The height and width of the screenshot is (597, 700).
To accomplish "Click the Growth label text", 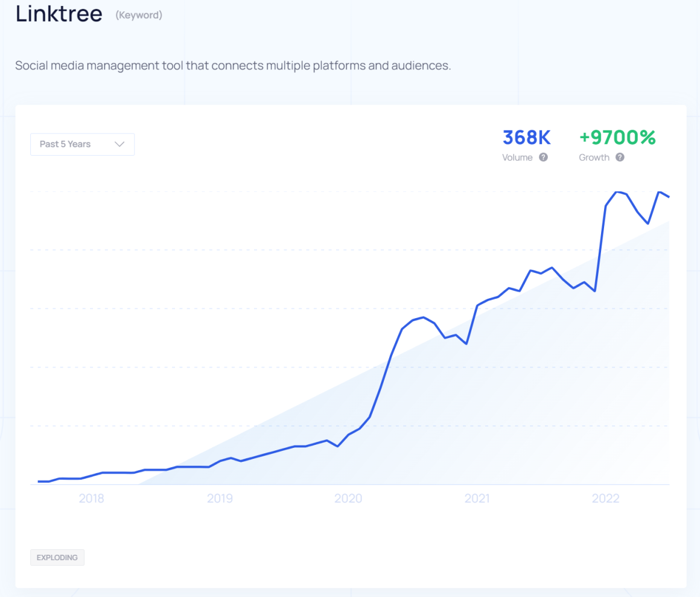I will (x=594, y=158).
